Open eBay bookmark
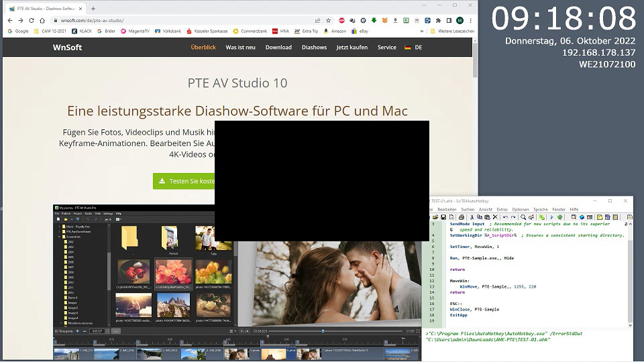Screen dimensions: 644x362 pos(360,32)
